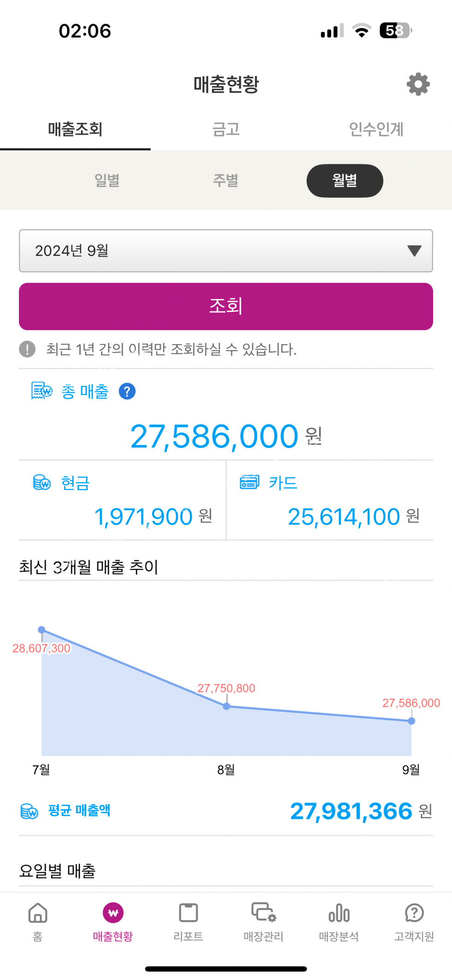
Task: Click the dropdown arrow in month selector
Action: pos(414,251)
